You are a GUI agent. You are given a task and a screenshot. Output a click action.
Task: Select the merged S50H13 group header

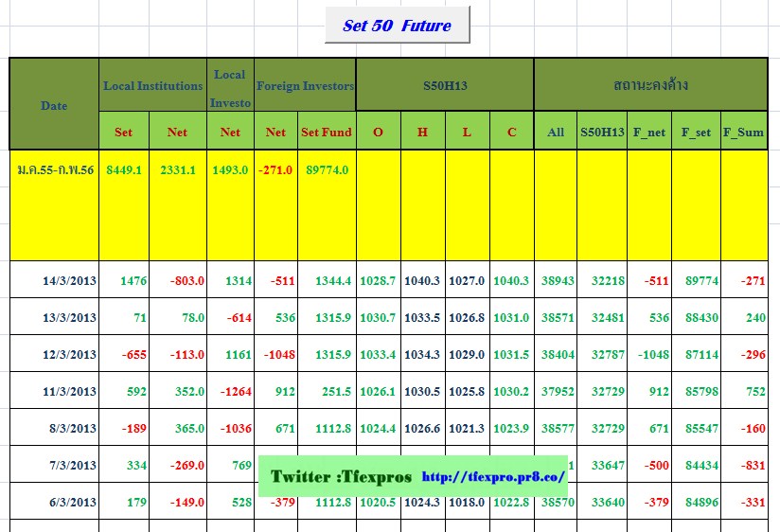point(445,86)
